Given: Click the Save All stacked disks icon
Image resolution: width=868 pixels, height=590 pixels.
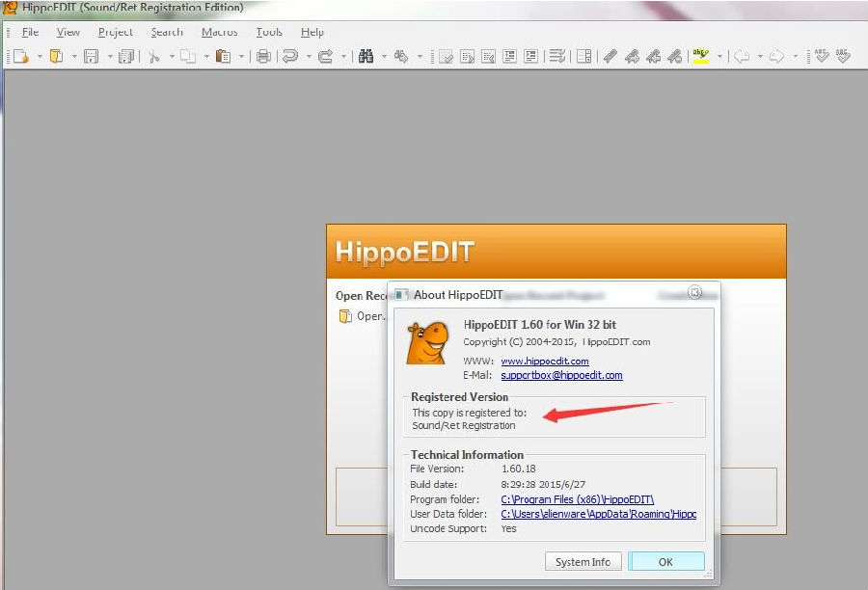Looking at the screenshot, I should click(x=126, y=56).
